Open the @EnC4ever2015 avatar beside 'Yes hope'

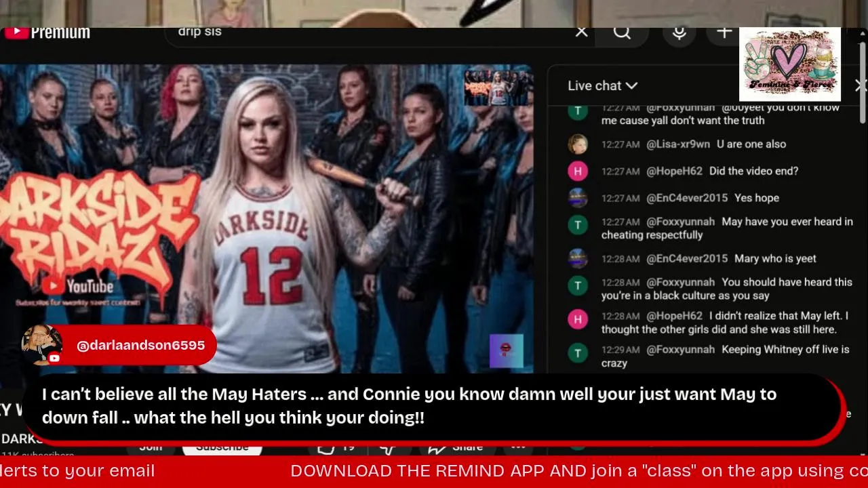coord(578,198)
